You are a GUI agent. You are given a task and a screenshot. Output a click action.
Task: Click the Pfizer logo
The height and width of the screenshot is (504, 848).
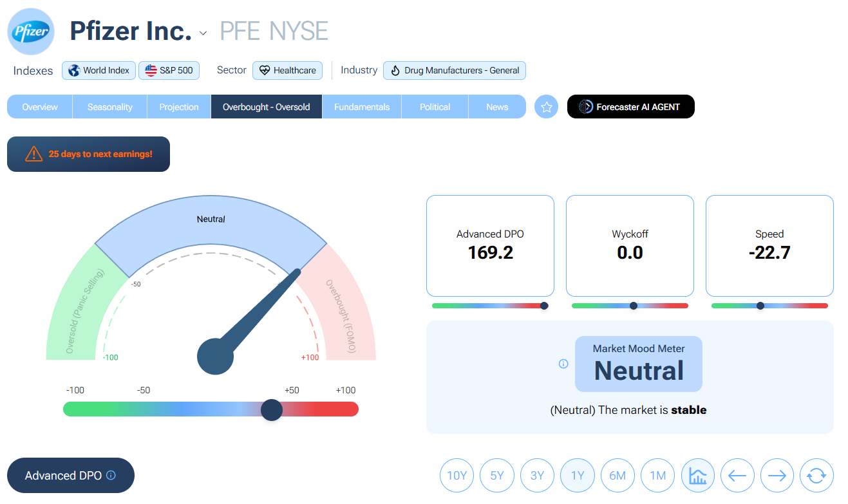(31, 31)
